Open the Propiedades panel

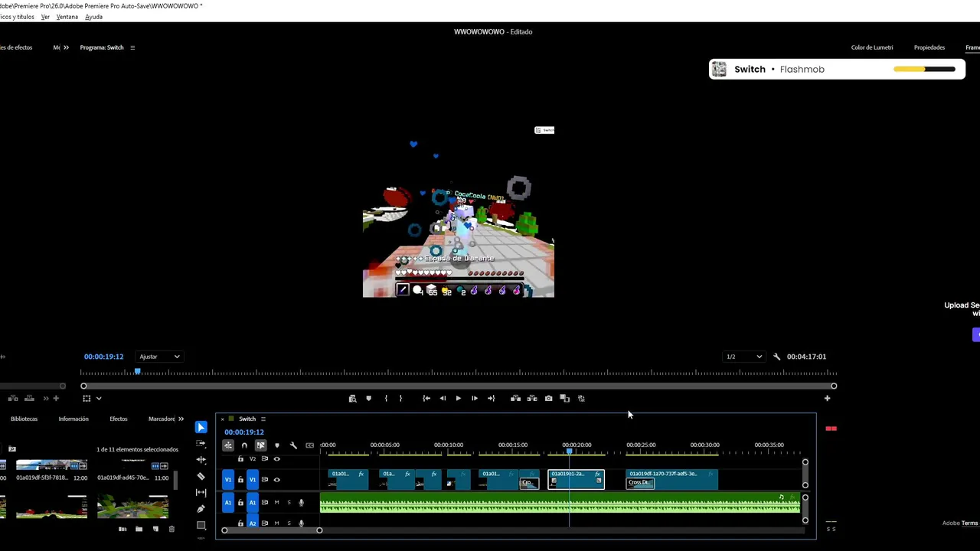tap(929, 47)
